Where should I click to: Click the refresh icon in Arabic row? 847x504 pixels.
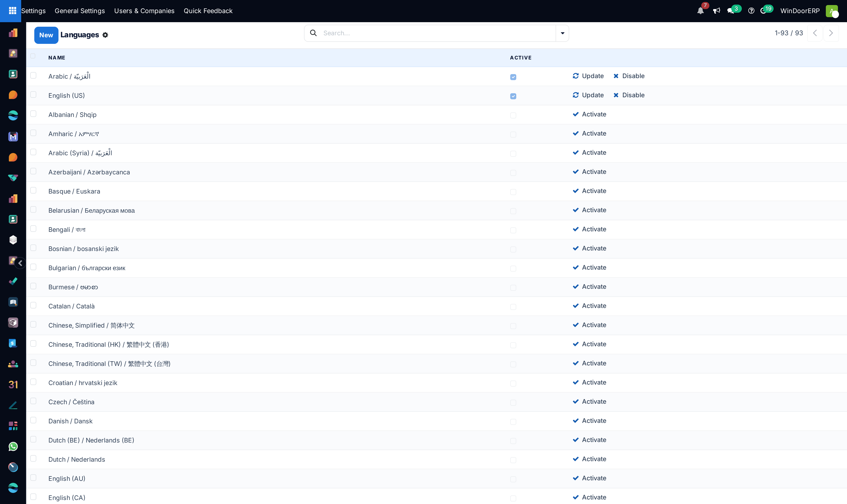click(x=576, y=76)
